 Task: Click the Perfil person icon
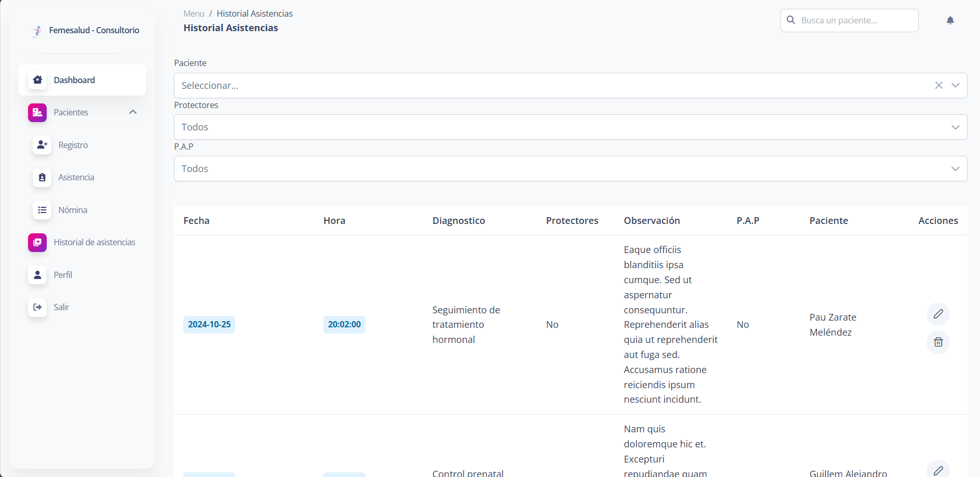pyautogui.click(x=37, y=275)
